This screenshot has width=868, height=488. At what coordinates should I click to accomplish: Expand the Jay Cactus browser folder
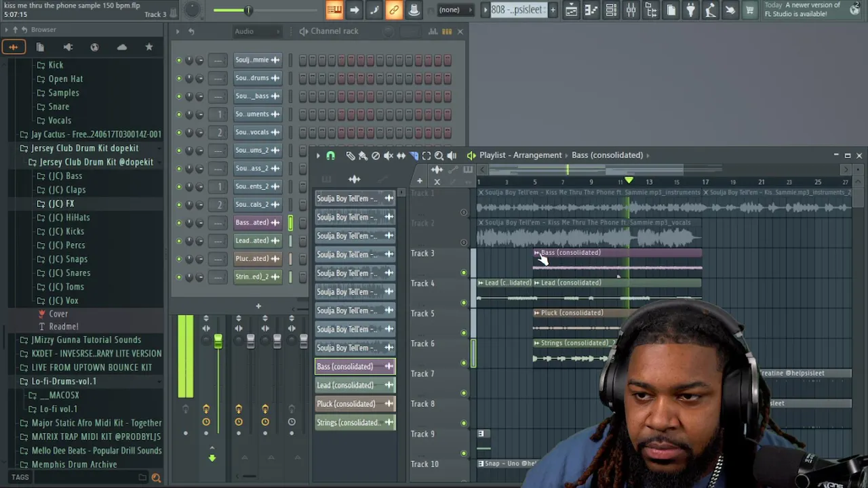[x=96, y=134]
